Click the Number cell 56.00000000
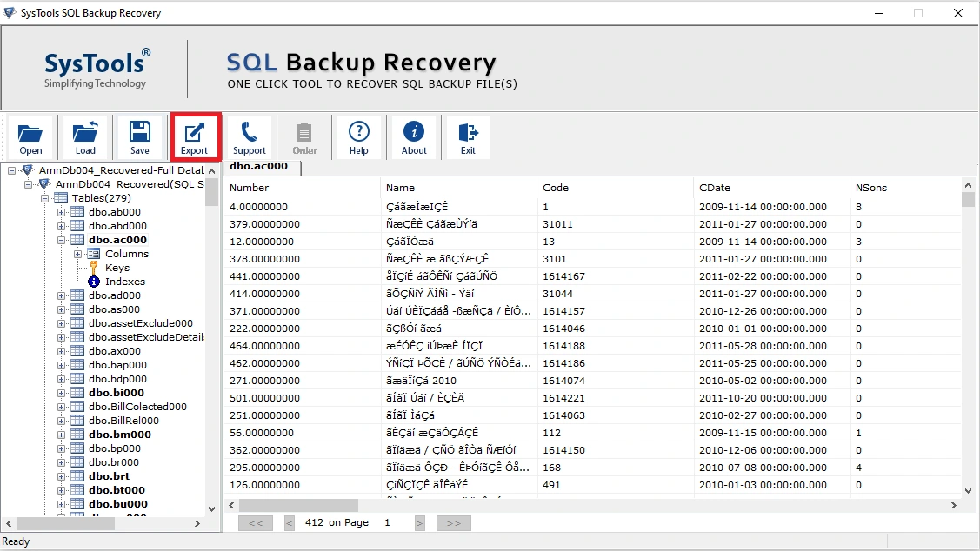The image size is (980, 551). tap(302, 433)
